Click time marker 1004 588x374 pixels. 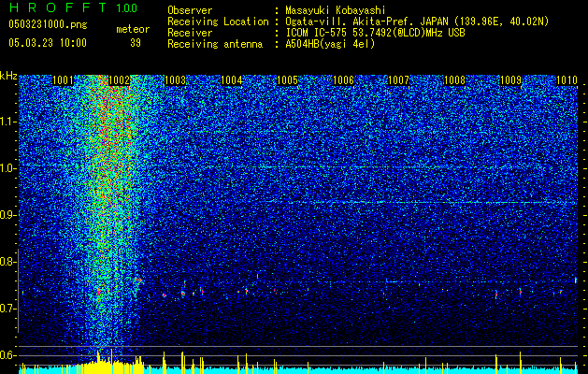pyautogui.click(x=232, y=80)
